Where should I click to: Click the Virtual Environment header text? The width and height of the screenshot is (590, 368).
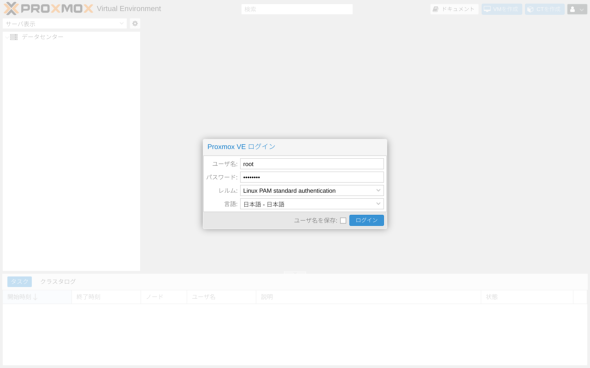pyautogui.click(x=129, y=9)
